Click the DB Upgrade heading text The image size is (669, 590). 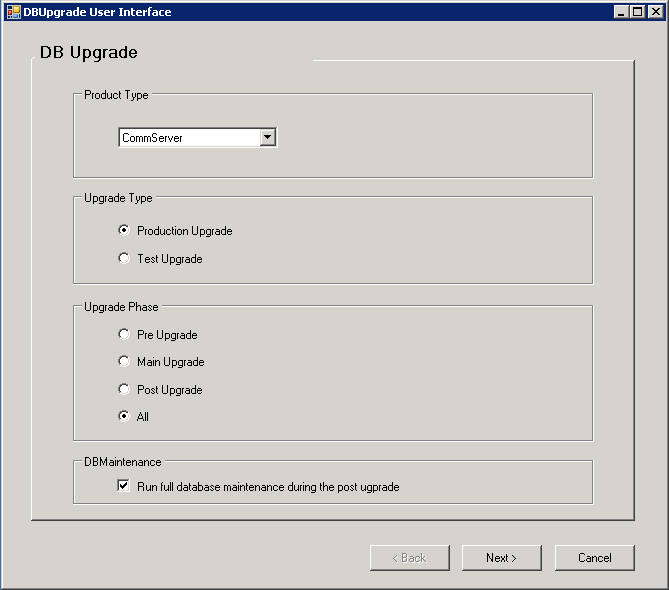click(88, 52)
